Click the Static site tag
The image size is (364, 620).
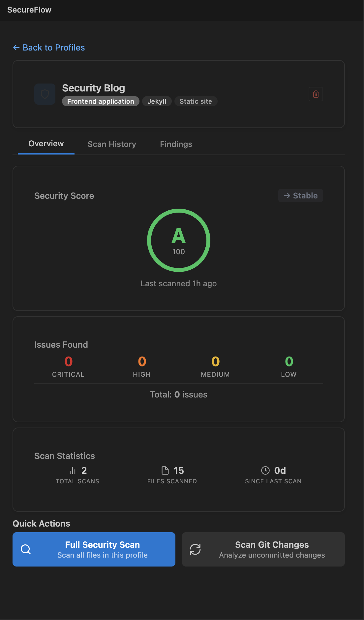[x=196, y=101]
